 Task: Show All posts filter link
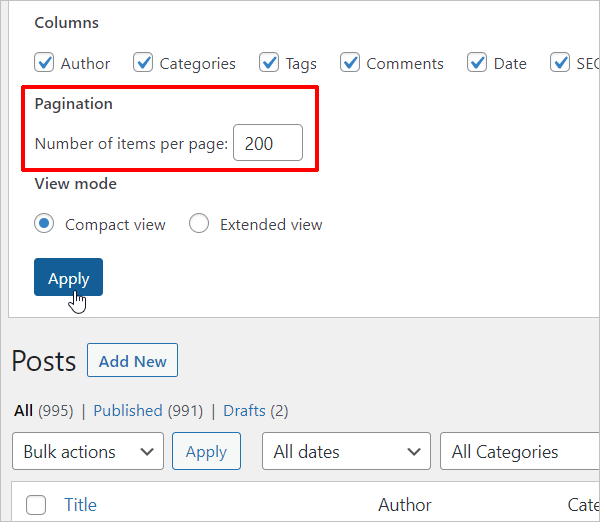(23, 410)
